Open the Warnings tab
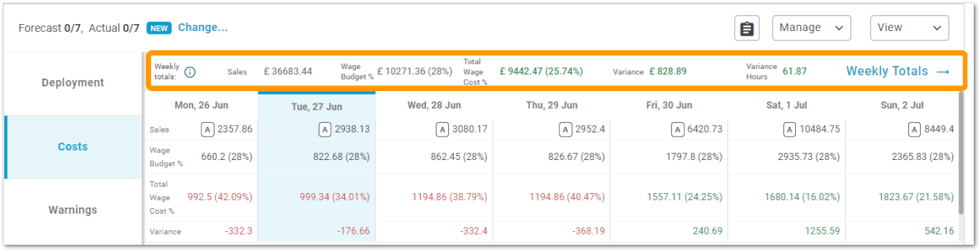The image size is (980, 251). [x=72, y=210]
